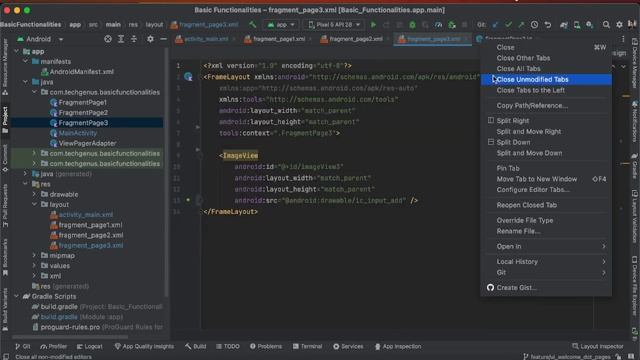Select opened file target icon in Project panel

pos(108,39)
